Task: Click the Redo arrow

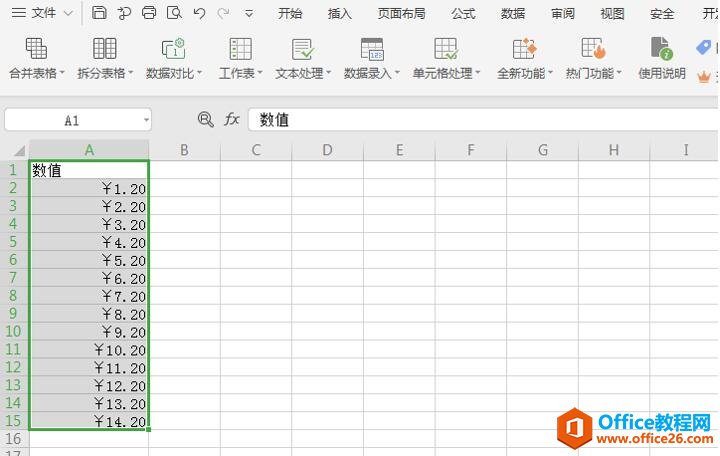Action: tap(224, 13)
